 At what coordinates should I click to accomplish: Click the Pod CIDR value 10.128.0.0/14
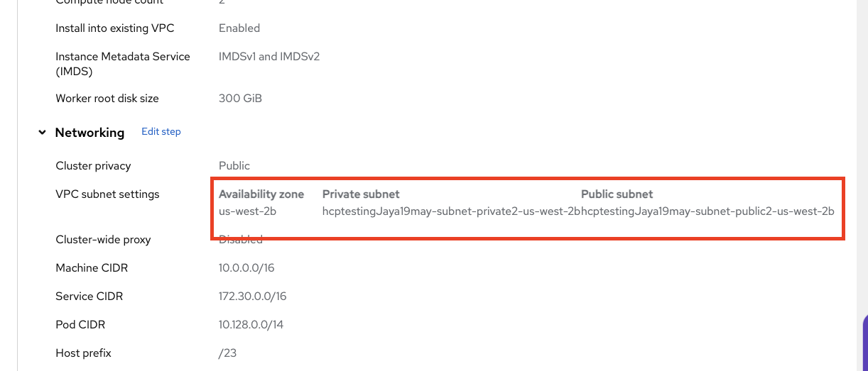pos(251,325)
